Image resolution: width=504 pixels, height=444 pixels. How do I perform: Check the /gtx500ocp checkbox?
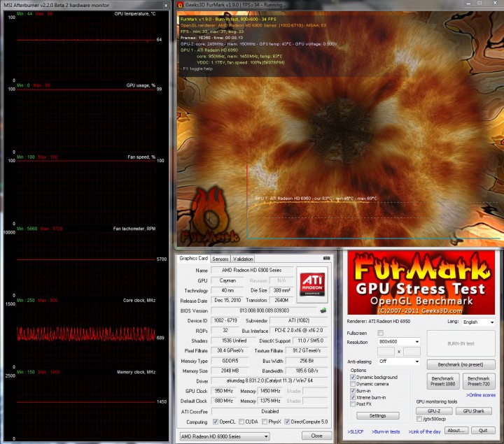[419, 419]
